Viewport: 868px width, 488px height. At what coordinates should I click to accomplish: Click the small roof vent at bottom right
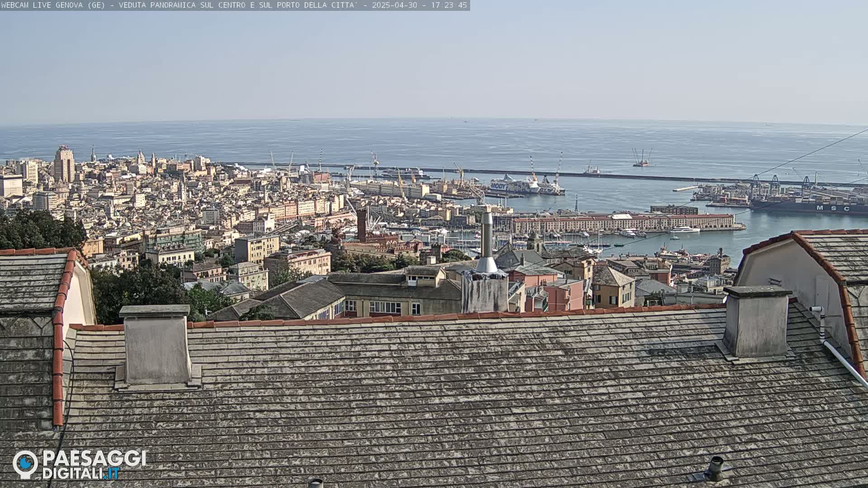coord(715,468)
